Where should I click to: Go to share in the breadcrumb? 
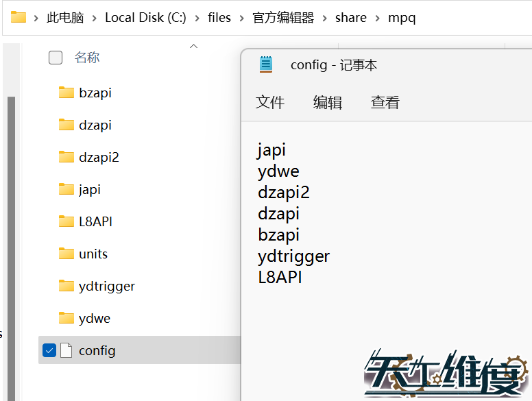point(351,17)
